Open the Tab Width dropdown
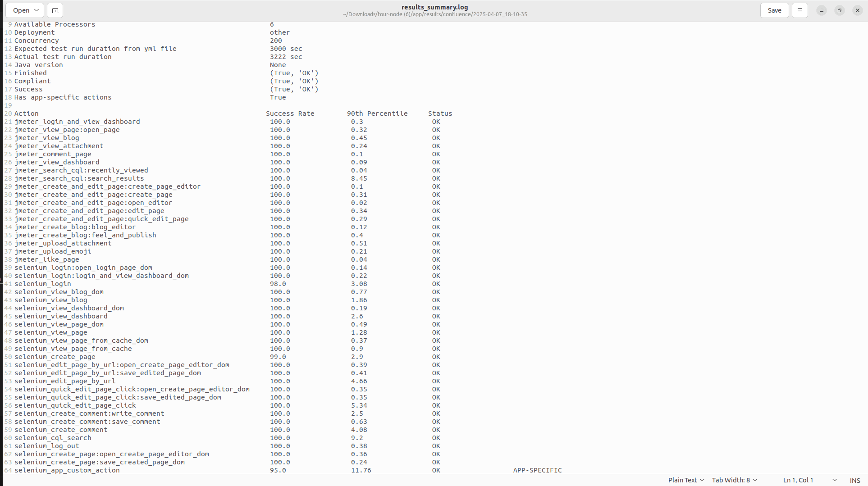 [x=734, y=480]
